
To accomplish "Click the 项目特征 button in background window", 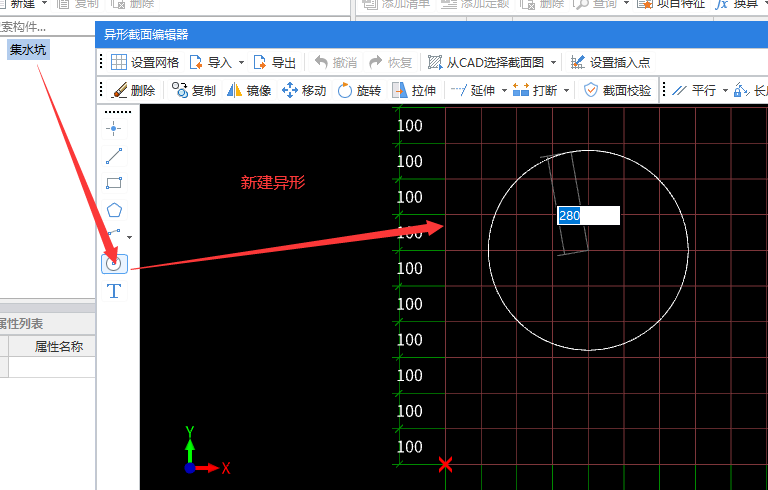I will (x=672, y=4).
